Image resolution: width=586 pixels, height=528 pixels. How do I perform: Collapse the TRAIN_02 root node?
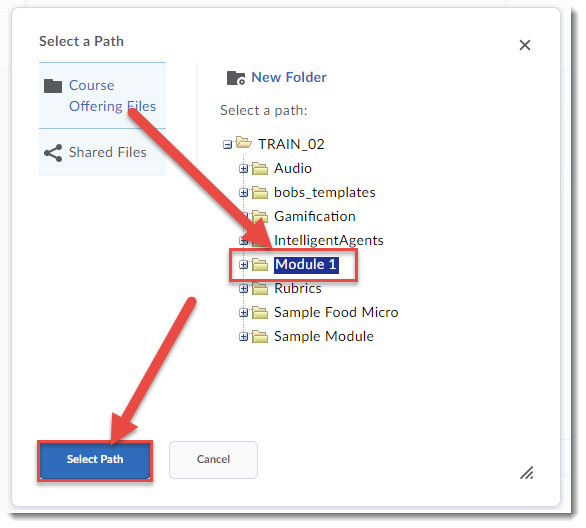(x=227, y=144)
